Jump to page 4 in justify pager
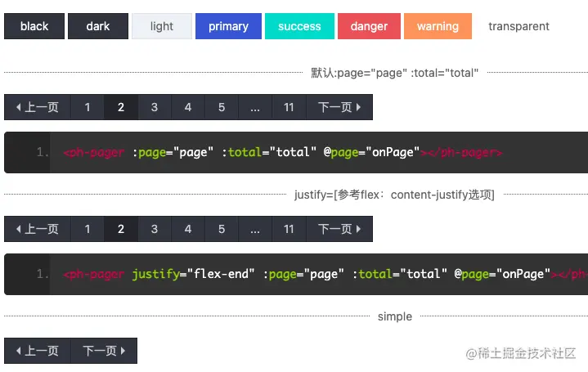This screenshot has height=372, width=588. pos(188,229)
